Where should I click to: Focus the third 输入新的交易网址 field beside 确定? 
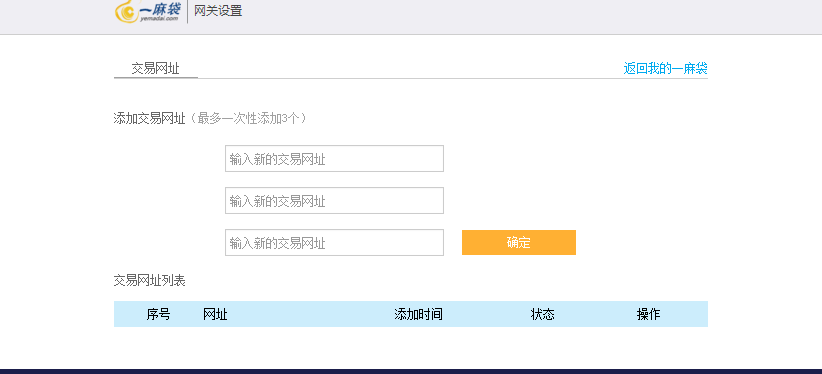click(334, 242)
